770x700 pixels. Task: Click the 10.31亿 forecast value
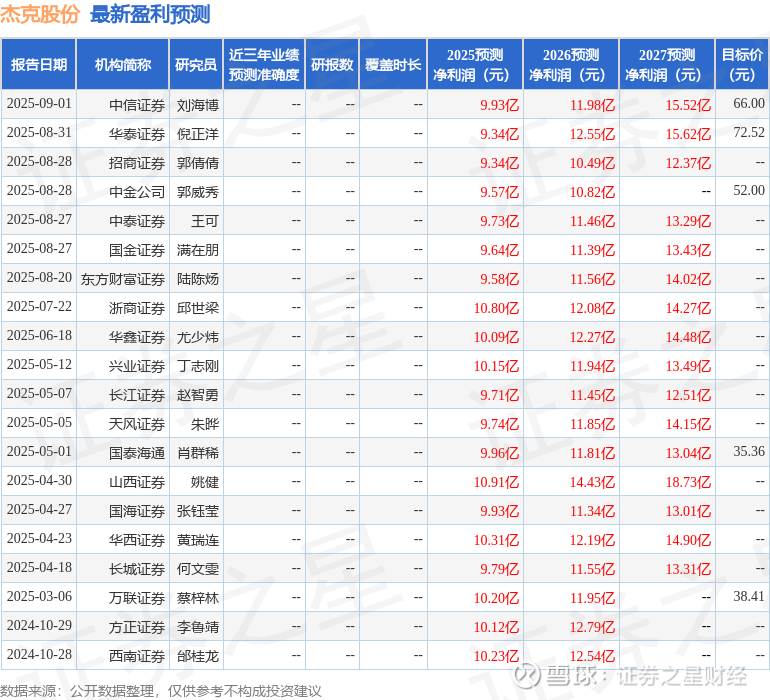(496, 540)
